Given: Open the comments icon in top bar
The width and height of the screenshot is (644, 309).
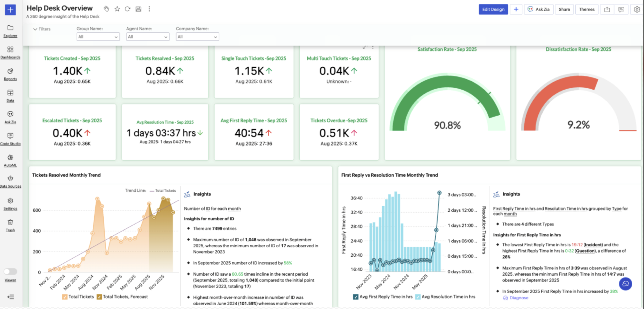Looking at the screenshot, I should coord(621,9).
